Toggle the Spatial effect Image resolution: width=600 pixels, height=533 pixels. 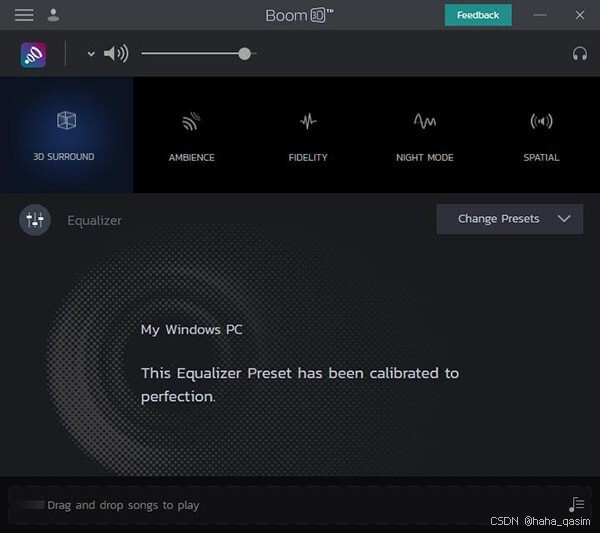tap(541, 135)
